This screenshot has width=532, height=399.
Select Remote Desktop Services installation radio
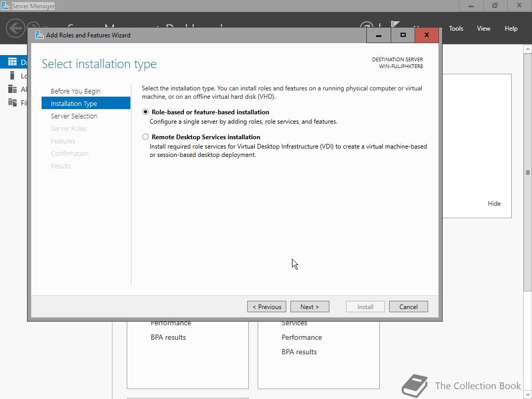coord(145,137)
